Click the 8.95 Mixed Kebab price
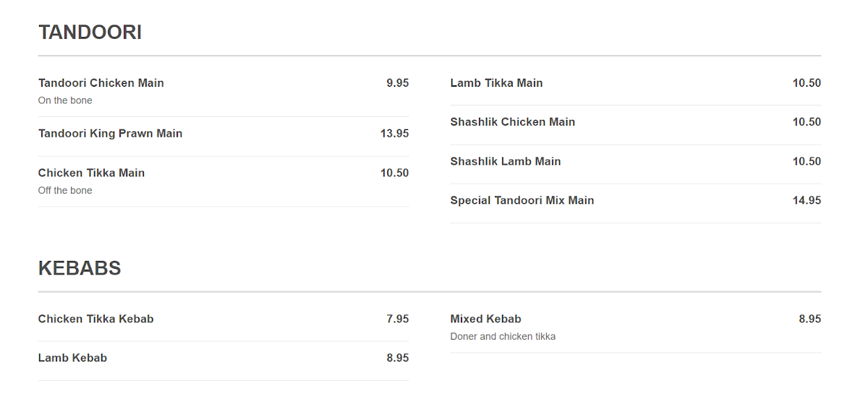Image resolution: width=868 pixels, height=404 pixels. click(x=809, y=319)
